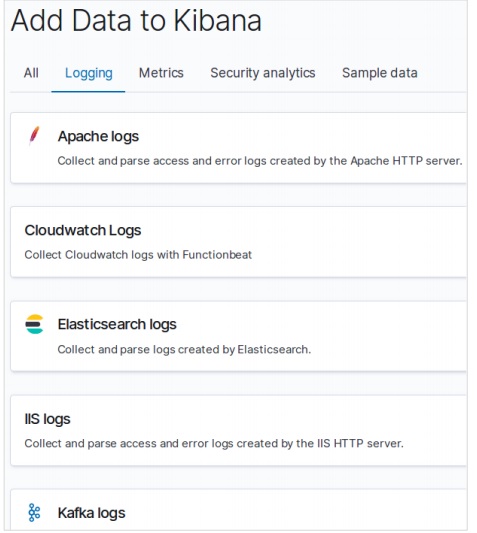Open the Cloudwatch Logs title
Viewport: 477px width, 533px height.
[x=83, y=231]
